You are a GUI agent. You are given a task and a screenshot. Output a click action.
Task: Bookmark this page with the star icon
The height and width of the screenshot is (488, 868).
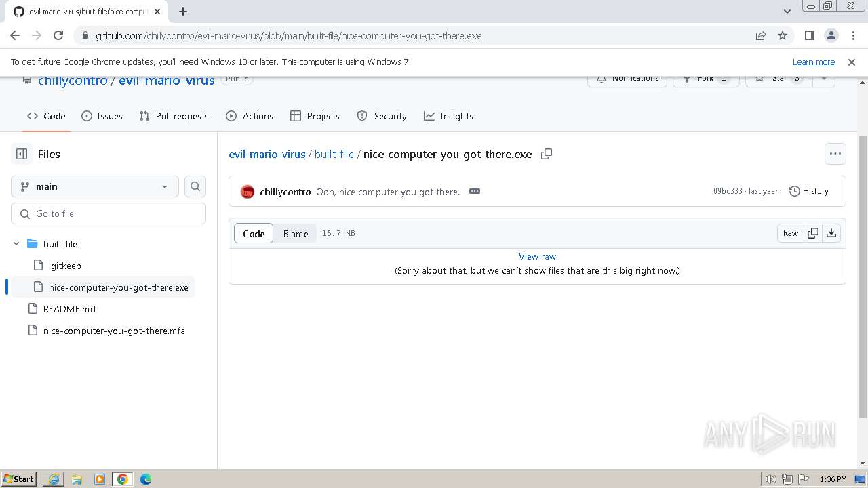783,35
